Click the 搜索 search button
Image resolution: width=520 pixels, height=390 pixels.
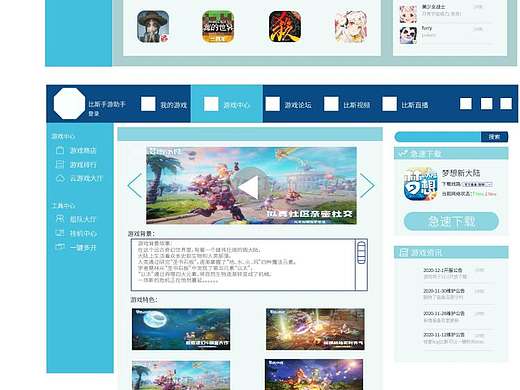tap(494, 137)
